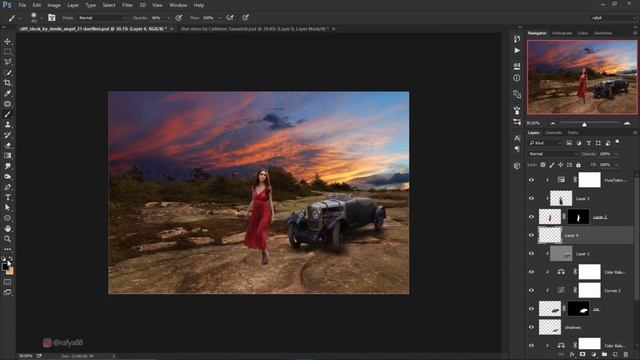Open the History panel icon in dock
This screenshot has height=360, width=640.
click(517, 39)
